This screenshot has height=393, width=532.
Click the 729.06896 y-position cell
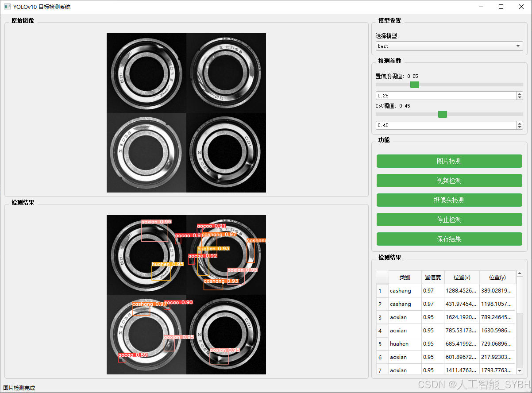coord(497,344)
